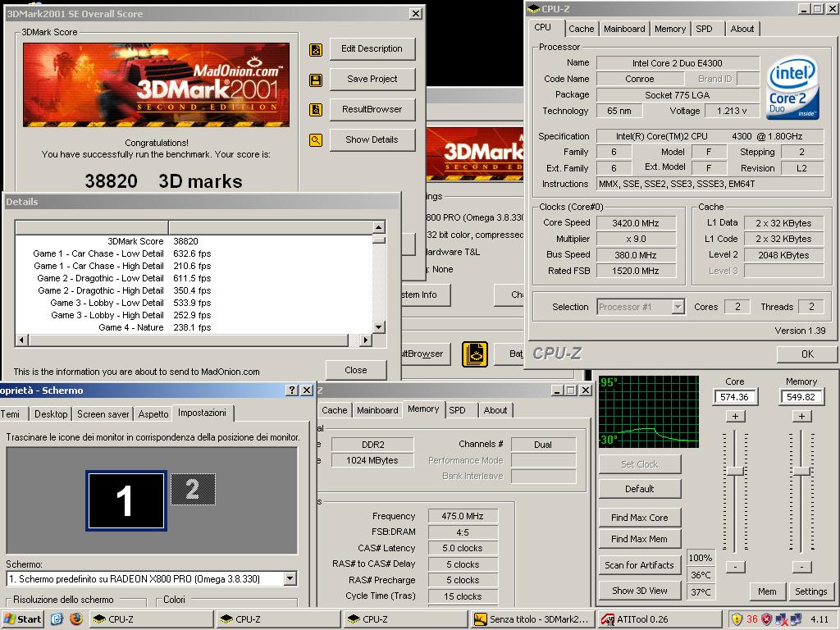Open the Screen saver tab
840x630 pixels.
tap(103, 414)
